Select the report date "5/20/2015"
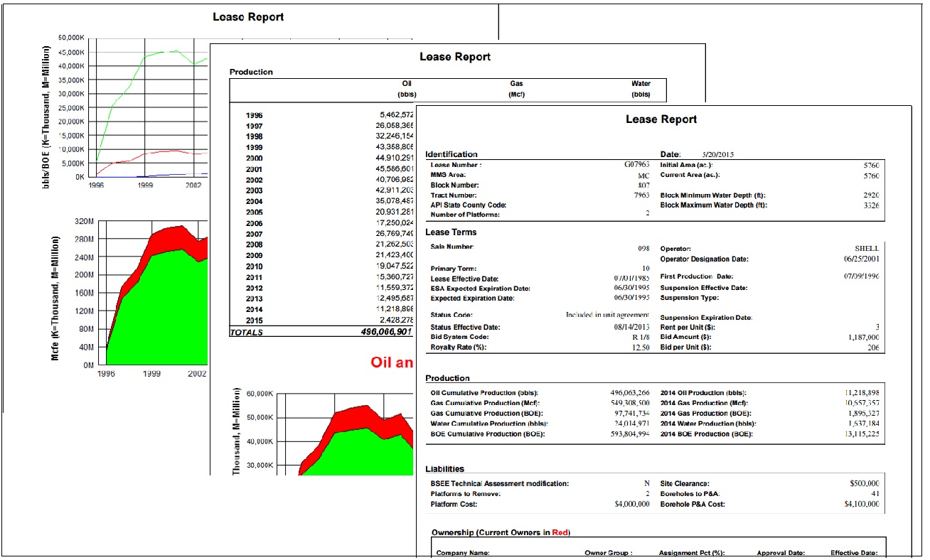 (x=720, y=154)
